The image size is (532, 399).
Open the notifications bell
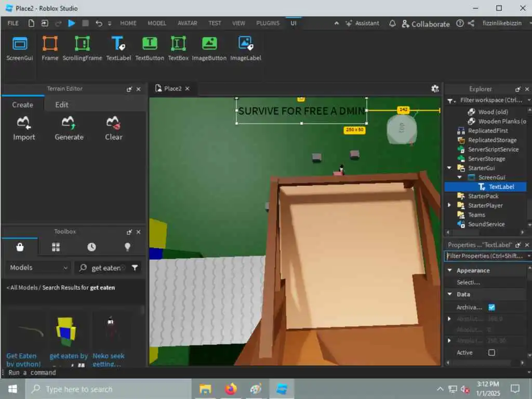[x=392, y=23]
